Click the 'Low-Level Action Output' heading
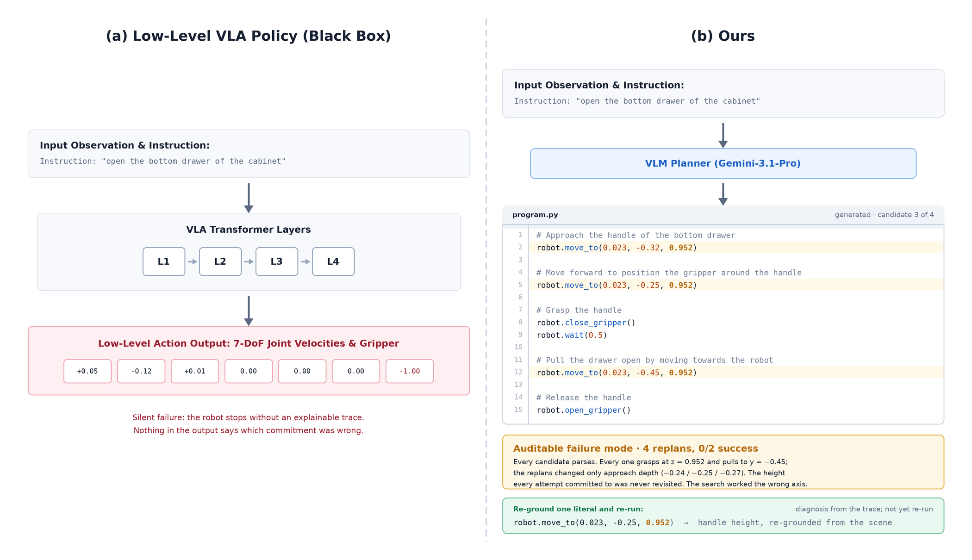 point(249,343)
